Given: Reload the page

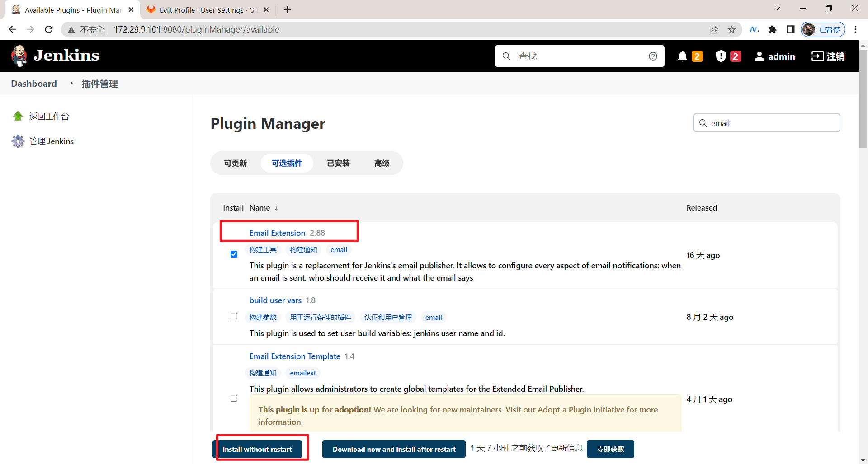Looking at the screenshot, I should coord(49,29).
